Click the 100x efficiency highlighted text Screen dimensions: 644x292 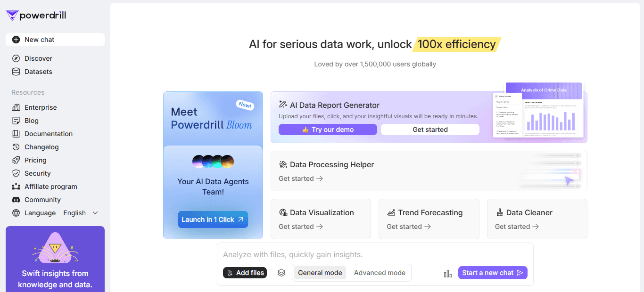tap(456, 44)
